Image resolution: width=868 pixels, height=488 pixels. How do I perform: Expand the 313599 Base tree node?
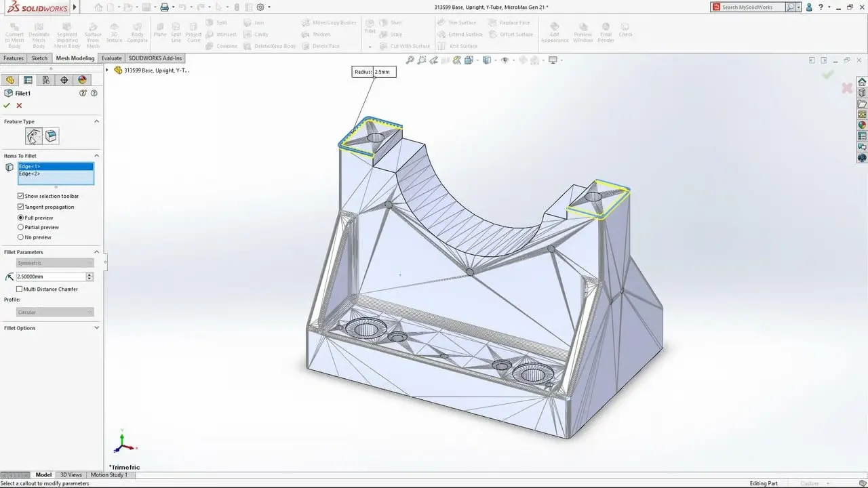click(x=108, y=70)
